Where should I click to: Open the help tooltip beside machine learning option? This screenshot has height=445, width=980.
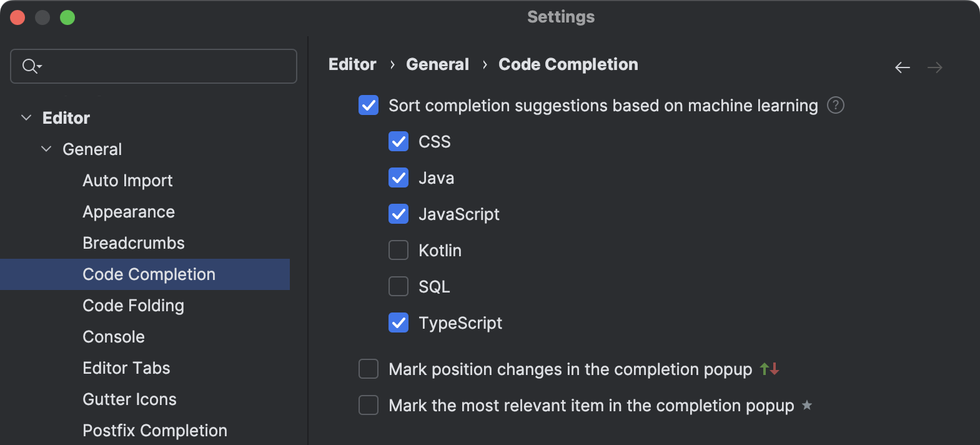[837, 106]
